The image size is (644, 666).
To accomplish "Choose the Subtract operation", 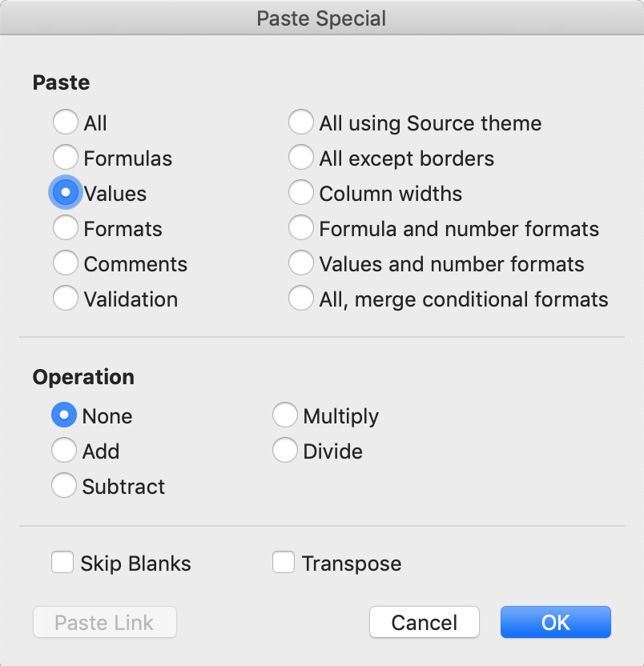I will 64,487.
